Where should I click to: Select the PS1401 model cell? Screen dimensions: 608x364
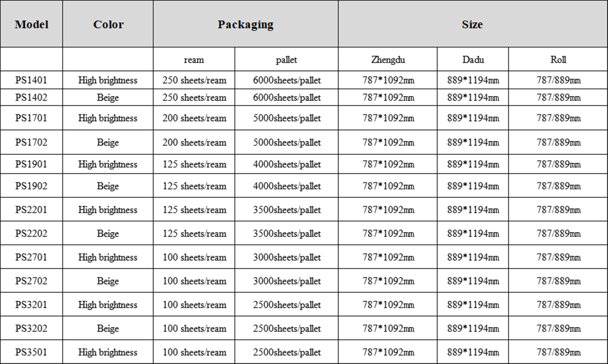31,80
